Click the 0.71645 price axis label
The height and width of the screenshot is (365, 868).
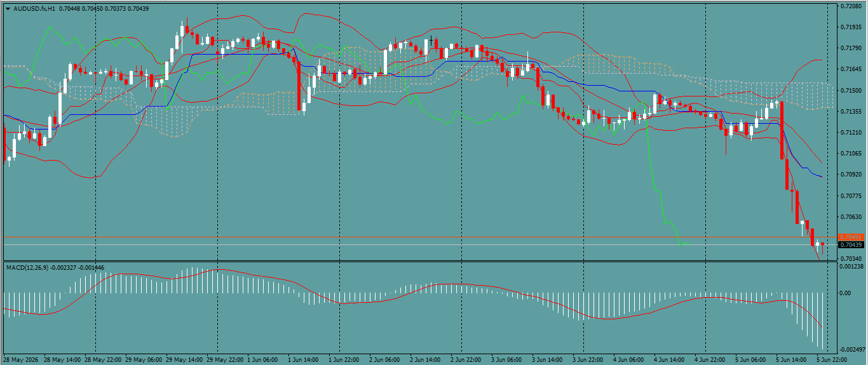[851, 69]
